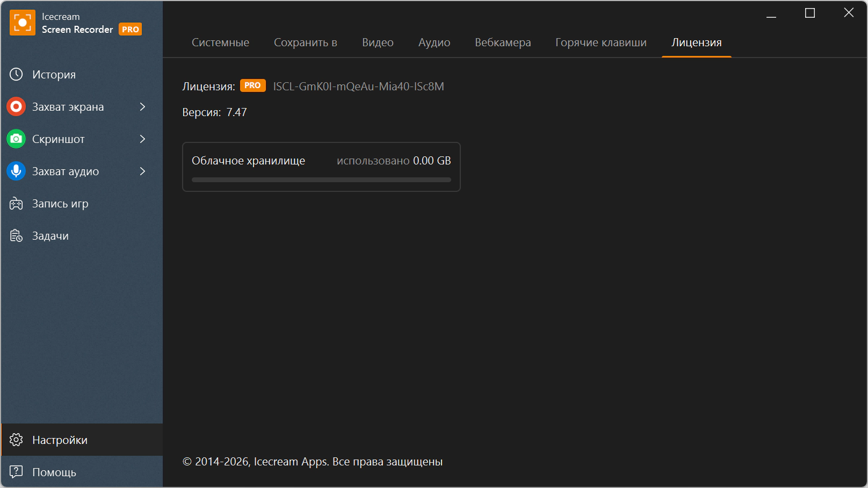Image resolution: width=868 pixels, height=488 pixels.
Task: Click the Settings gear icon
Action: pos(16,440)
